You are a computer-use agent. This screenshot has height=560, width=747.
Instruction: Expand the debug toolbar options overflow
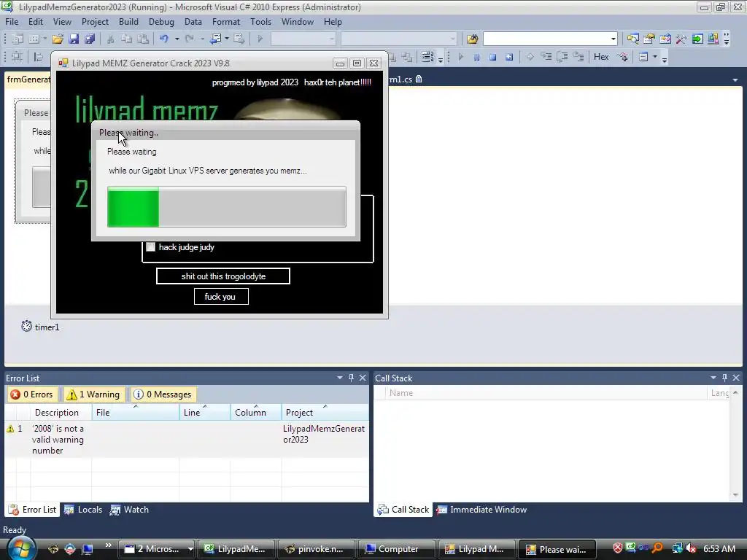pyautogui.click(x=665, y=58)
